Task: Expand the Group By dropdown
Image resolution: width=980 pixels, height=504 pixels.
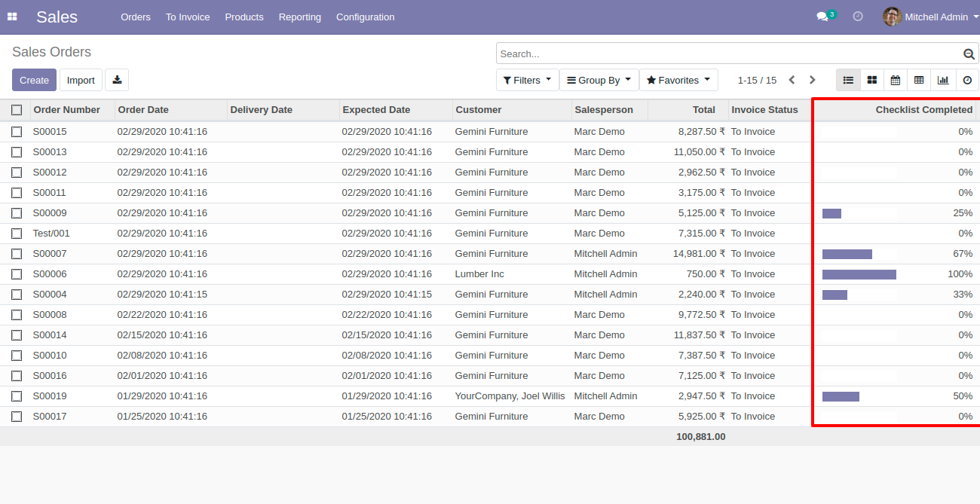Action: pyautogui.click(x=599, y=80)
